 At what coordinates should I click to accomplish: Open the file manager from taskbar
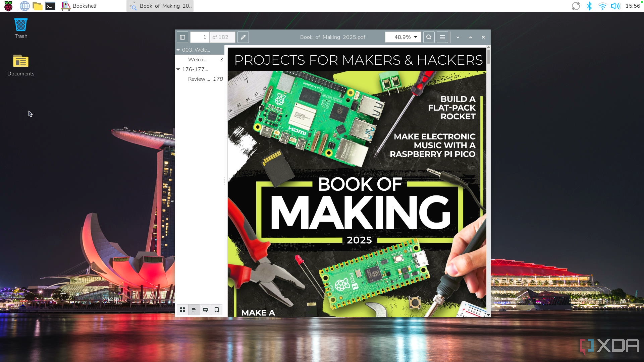pos(37,6)
